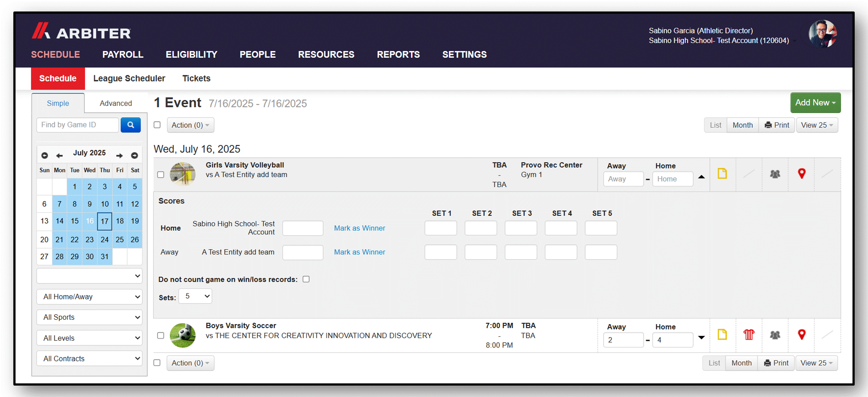Open location pin for Girls Varsity Volleyball

(x=802, y=174)
